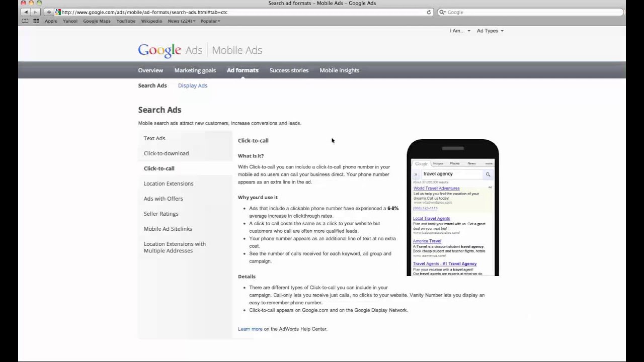This screenshot has height=362, width=644.
Task: Go forward with browser forward arrow
Action: (x=35, y=12)
